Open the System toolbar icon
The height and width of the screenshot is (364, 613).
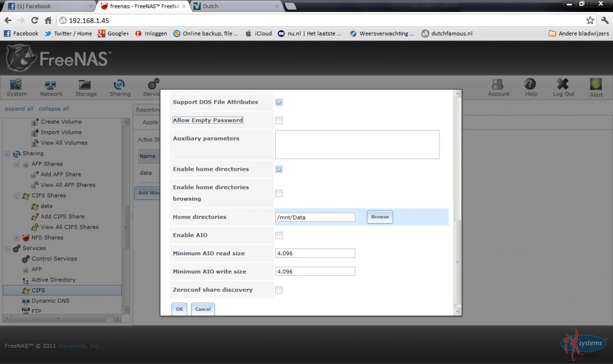17,88
